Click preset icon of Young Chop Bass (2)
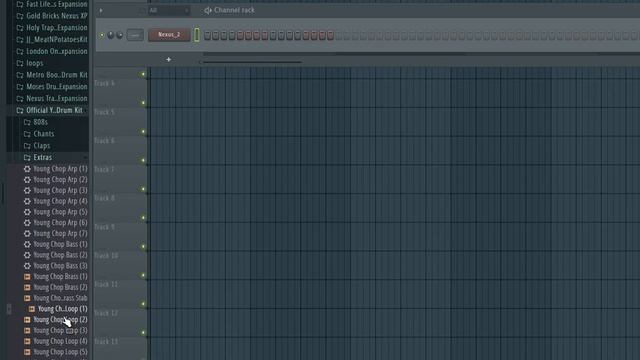The image size is (640, 360). (27, 255)
